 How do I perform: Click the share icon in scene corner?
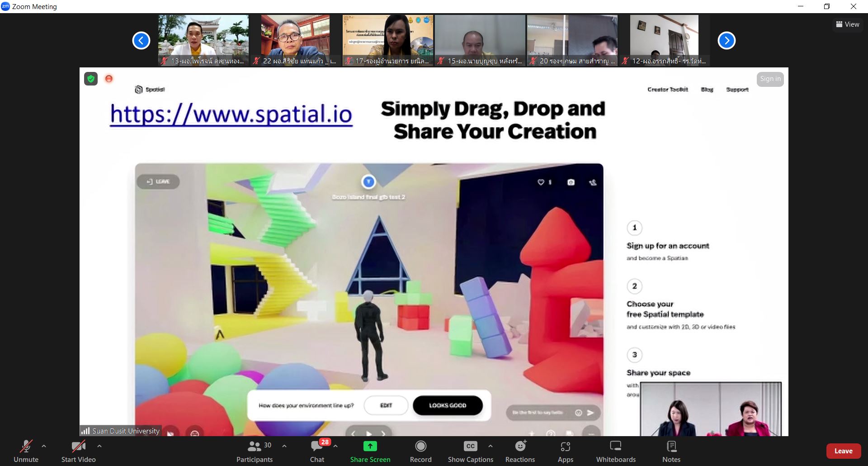click(593, 182)
